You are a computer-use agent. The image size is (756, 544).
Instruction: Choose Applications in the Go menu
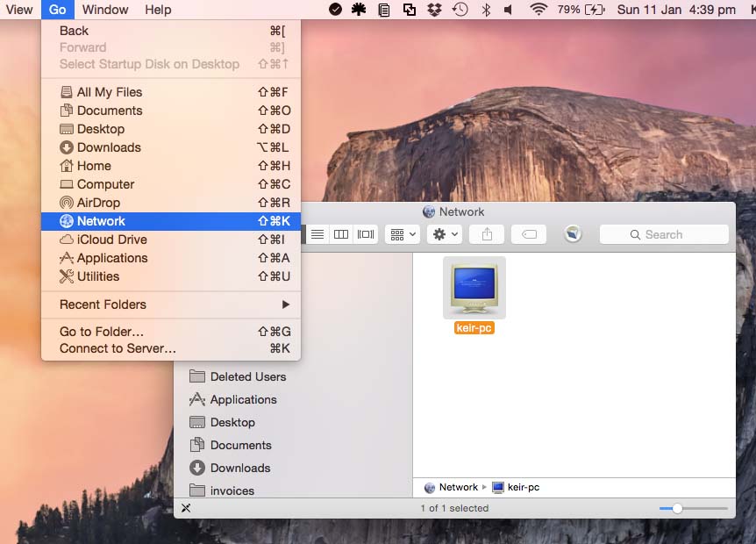point(171,258)
